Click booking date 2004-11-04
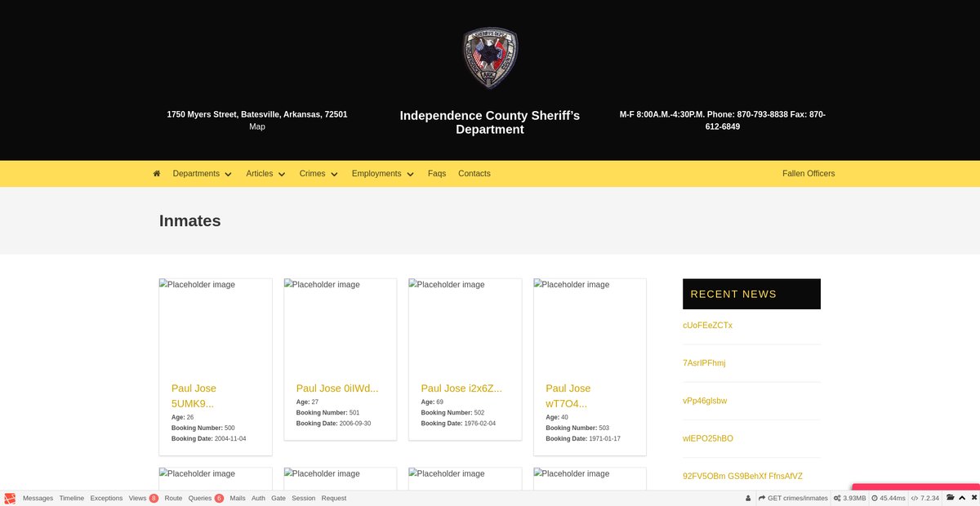 [230, 438]
